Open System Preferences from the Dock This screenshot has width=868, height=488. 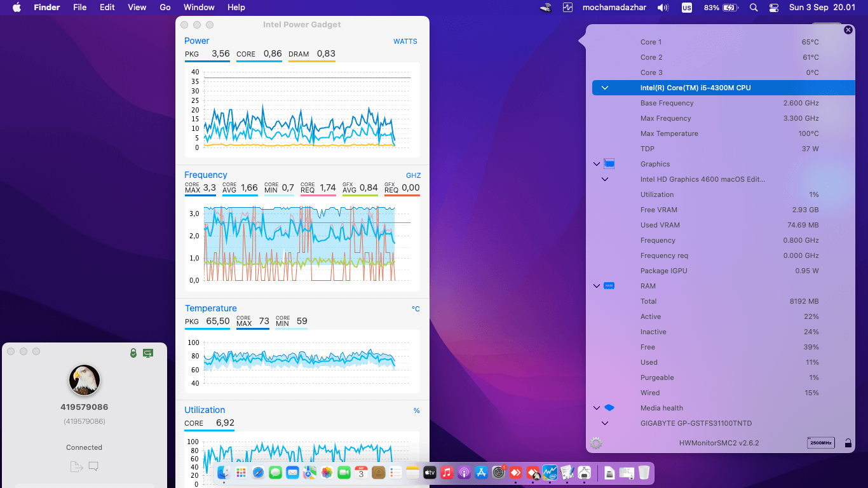(499, 473)
